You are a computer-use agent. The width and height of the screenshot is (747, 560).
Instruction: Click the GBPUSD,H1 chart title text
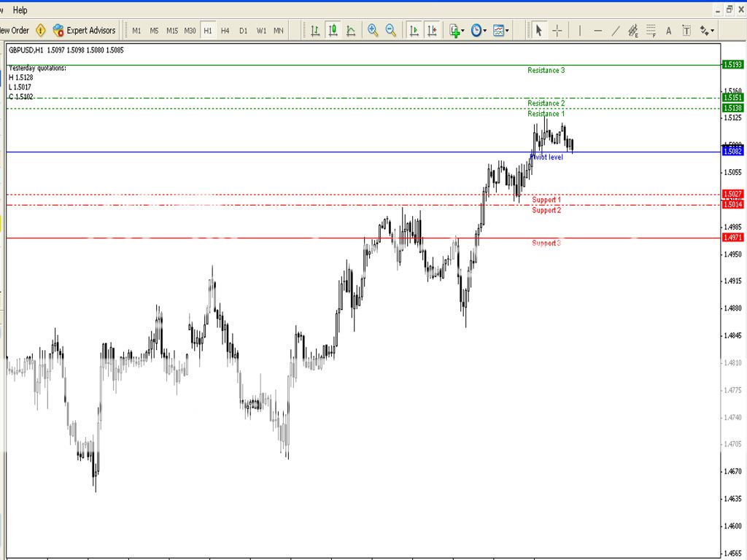click(x=26, y=50)
